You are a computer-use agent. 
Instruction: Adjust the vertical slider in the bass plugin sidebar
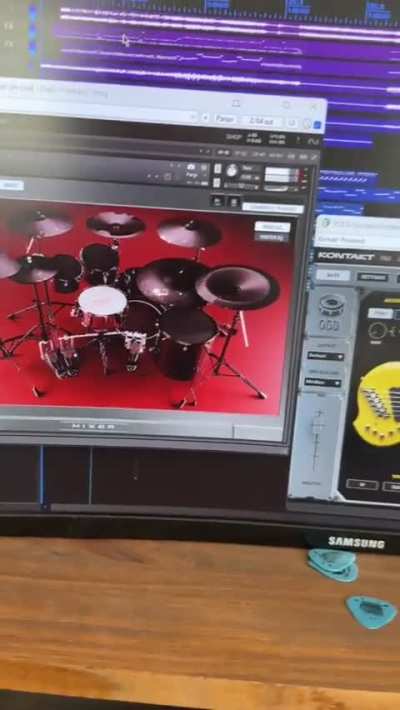[317, 443]
